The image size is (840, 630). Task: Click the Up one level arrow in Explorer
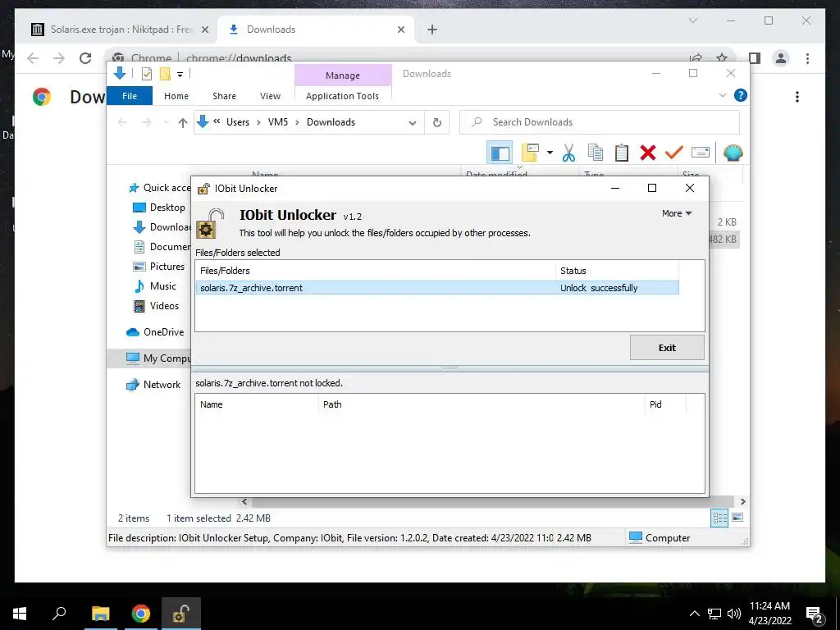point(183,123)
